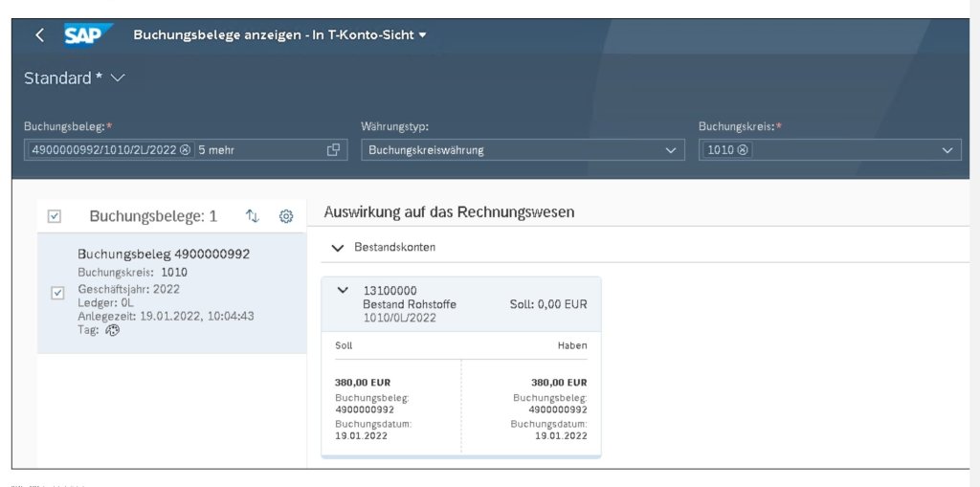Open value help icon in Buchungsbeleg field

point(333,150)
